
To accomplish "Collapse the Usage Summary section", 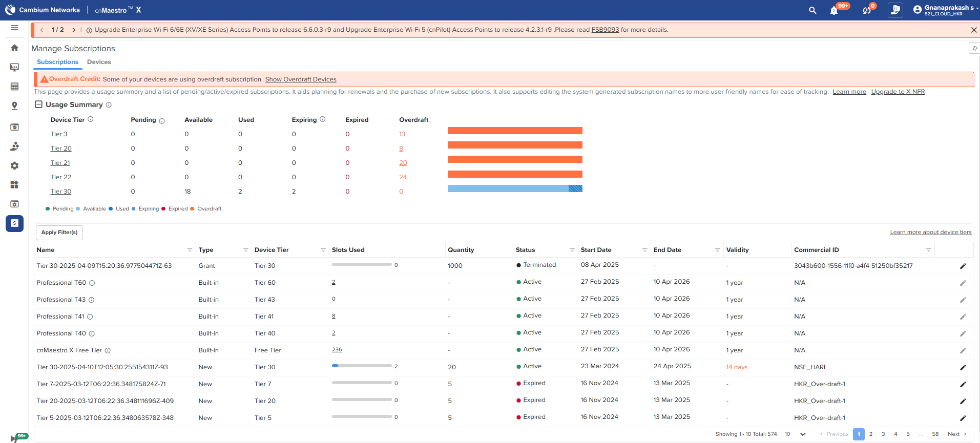I will click(x=38, y=104).
